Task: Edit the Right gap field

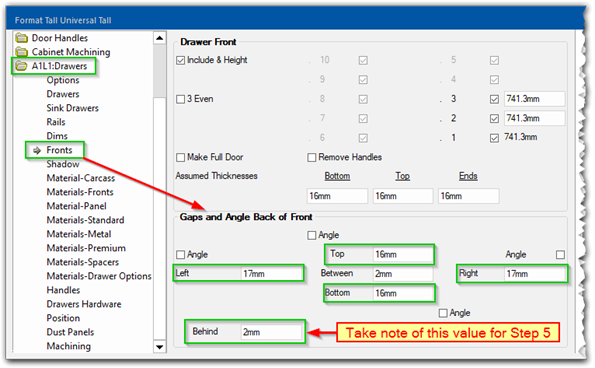Action: 534,274
